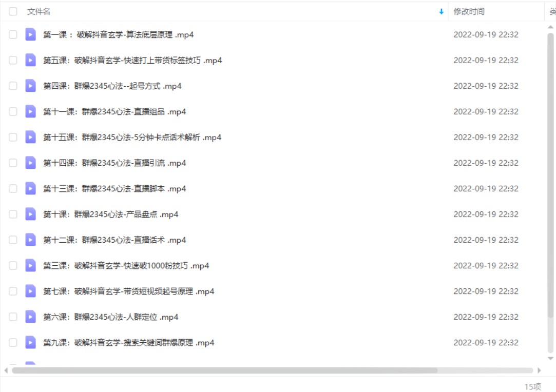Click video icon for 第十四课 直播引流
The image size is (556, 392).
(30, 163)
